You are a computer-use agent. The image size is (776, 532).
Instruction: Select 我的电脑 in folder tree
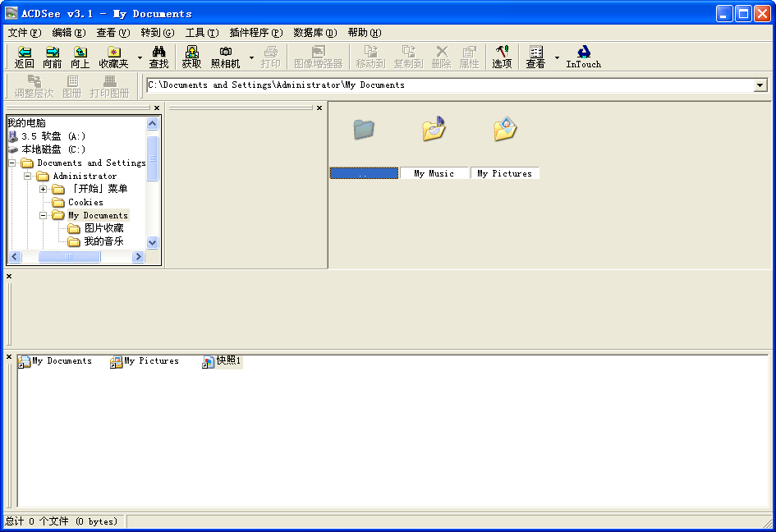click(26, 122)
